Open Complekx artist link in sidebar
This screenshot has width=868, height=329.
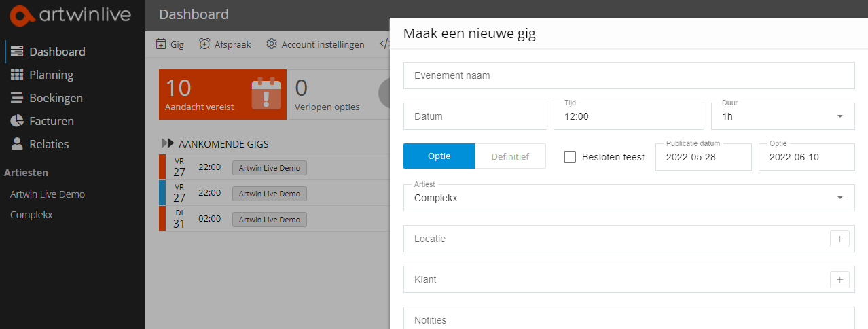31,215
